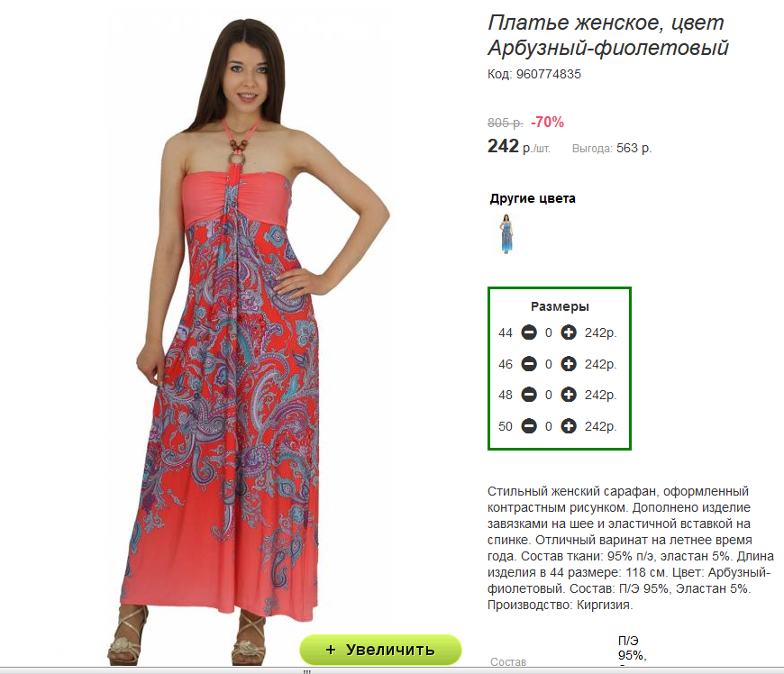Select the blue dress color thumbnail
Image resolution: width=784 pixels, height=674 pixels.
(x=506, y=234)
